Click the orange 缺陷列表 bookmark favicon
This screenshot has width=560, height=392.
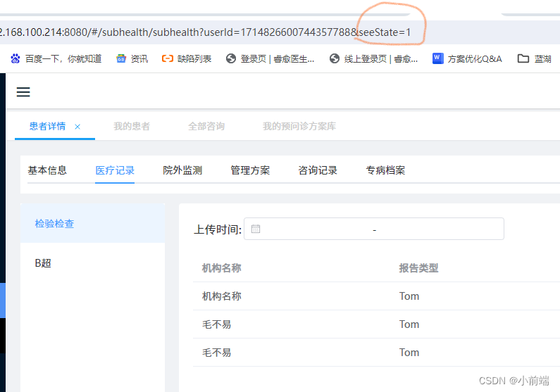(168, 58)
